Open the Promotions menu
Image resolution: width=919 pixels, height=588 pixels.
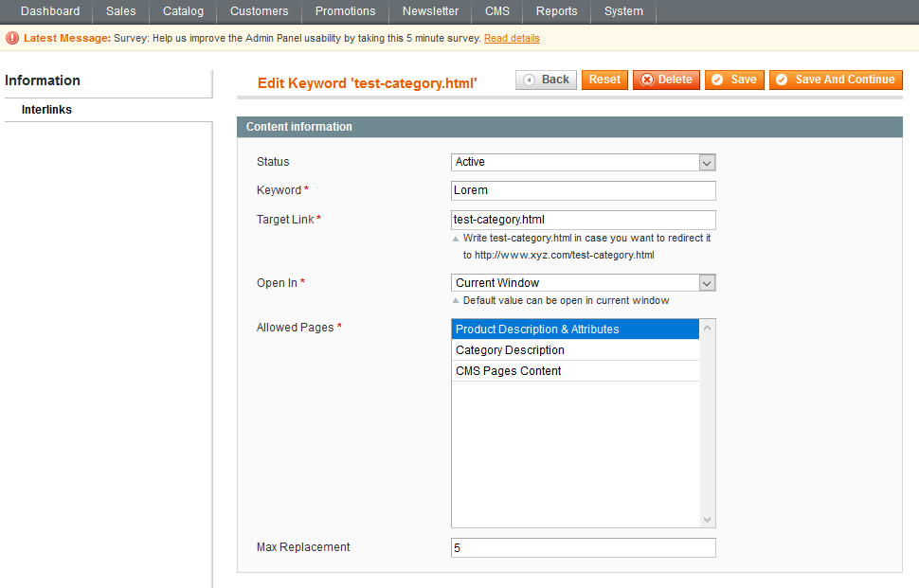click(x=345, y=11)
